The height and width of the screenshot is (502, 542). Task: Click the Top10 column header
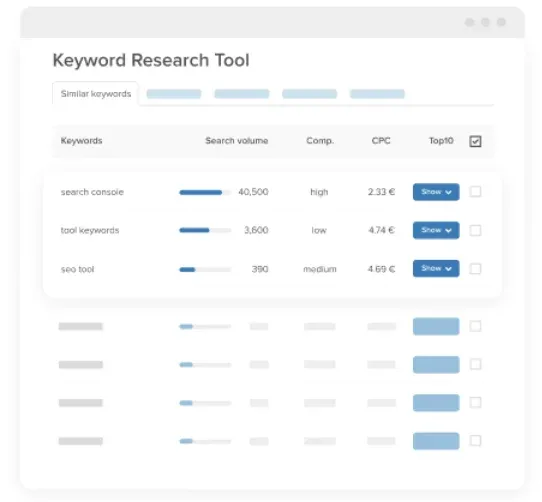click(x=441, y=141)
